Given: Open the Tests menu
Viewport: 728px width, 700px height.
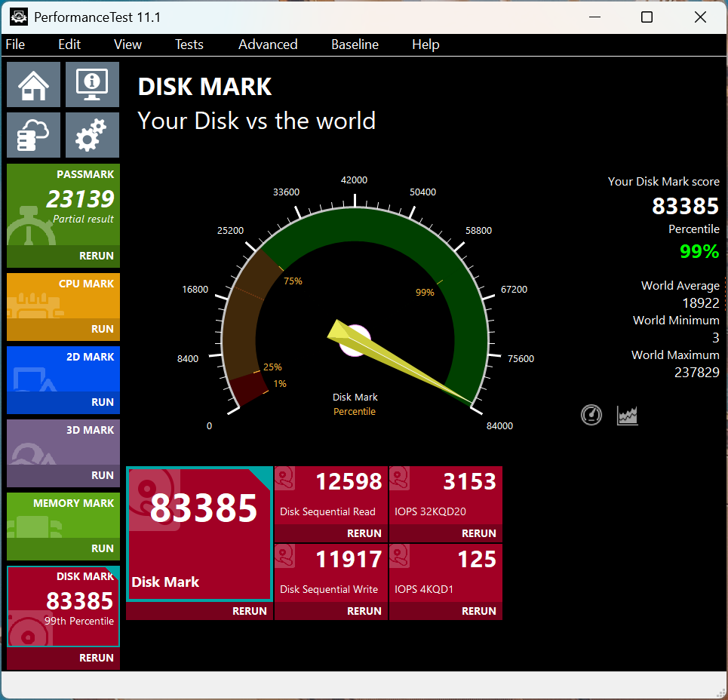Looking at the screenshot, I should (189, 45).
